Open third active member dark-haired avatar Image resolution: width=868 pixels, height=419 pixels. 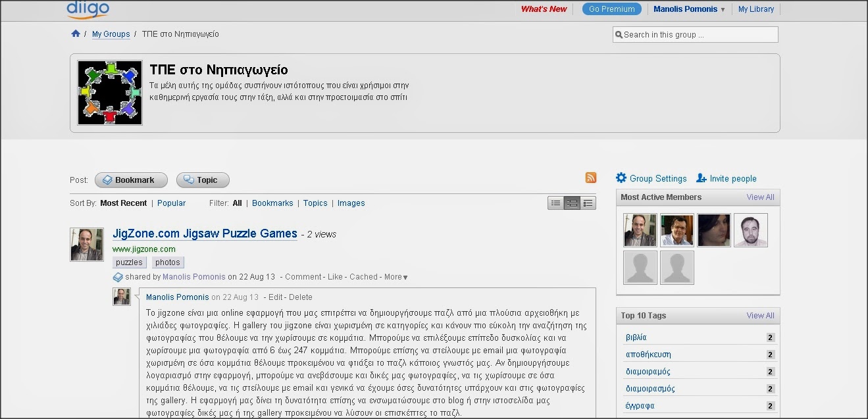click(x=714, y=230)
